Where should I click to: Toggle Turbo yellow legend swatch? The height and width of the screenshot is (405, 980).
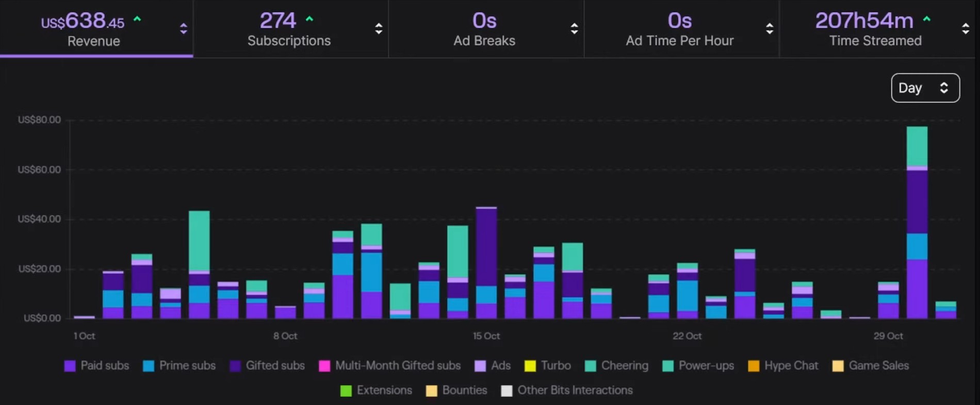click(530, 366)
